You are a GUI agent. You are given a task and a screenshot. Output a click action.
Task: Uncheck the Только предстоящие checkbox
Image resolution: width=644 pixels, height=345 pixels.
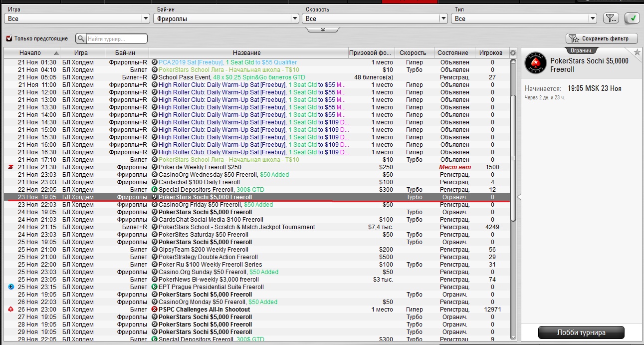[x=9, y=38]
